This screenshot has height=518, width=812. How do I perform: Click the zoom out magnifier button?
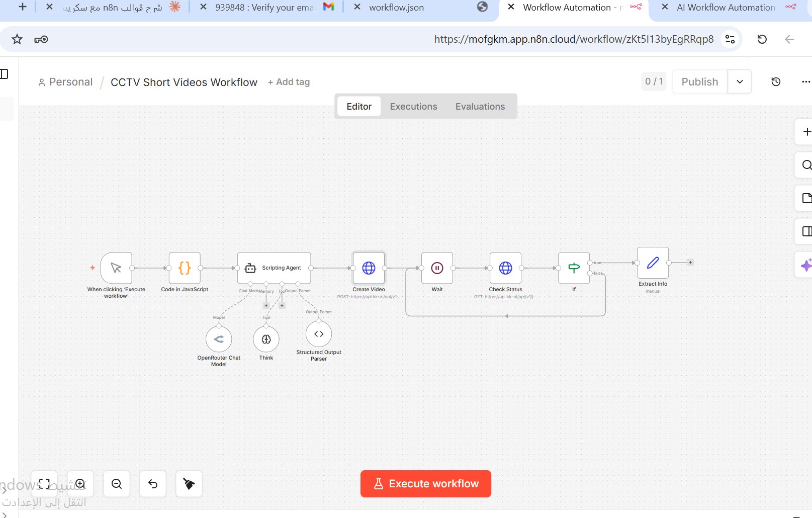pos(117,484)
